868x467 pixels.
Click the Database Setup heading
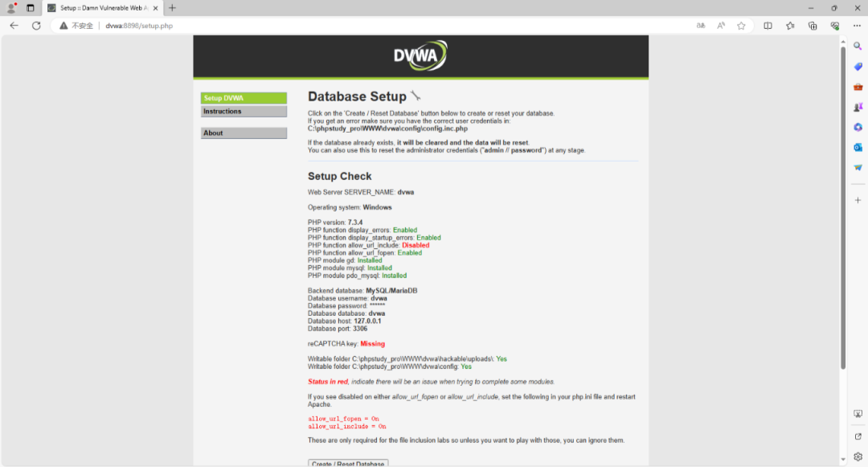[357, 96]
